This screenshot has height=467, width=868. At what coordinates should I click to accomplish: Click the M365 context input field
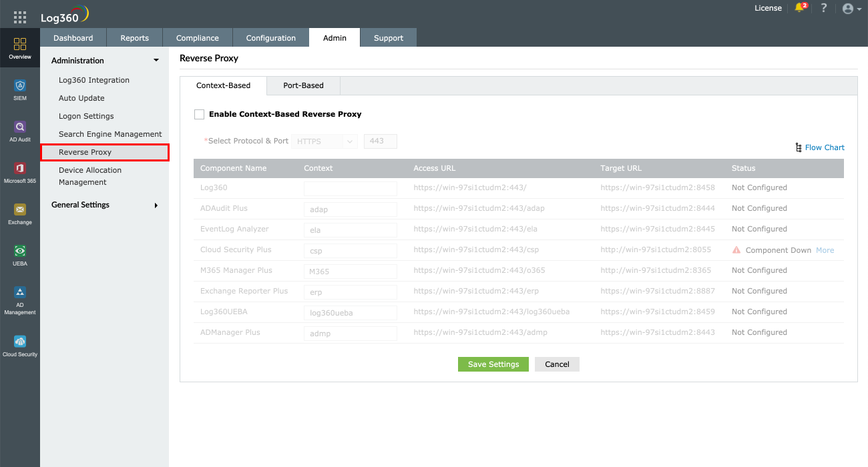[x=351, y=271]
